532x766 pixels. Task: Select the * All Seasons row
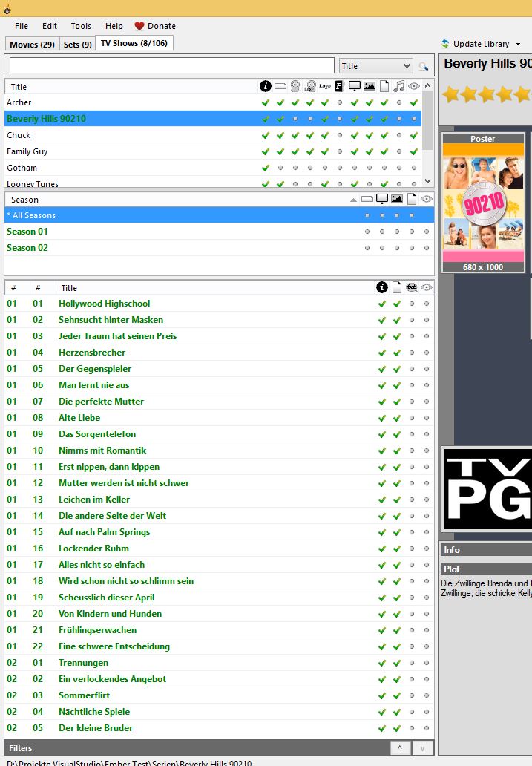point(220,215)
